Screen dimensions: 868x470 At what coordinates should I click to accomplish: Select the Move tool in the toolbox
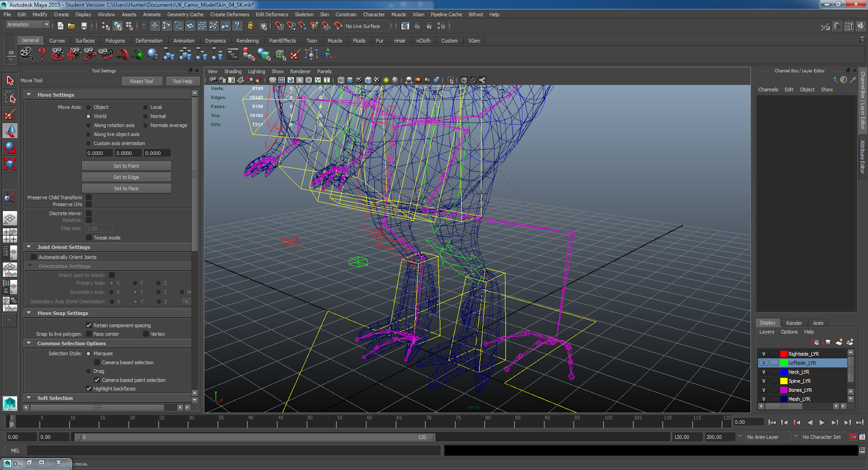coord(10,131)
